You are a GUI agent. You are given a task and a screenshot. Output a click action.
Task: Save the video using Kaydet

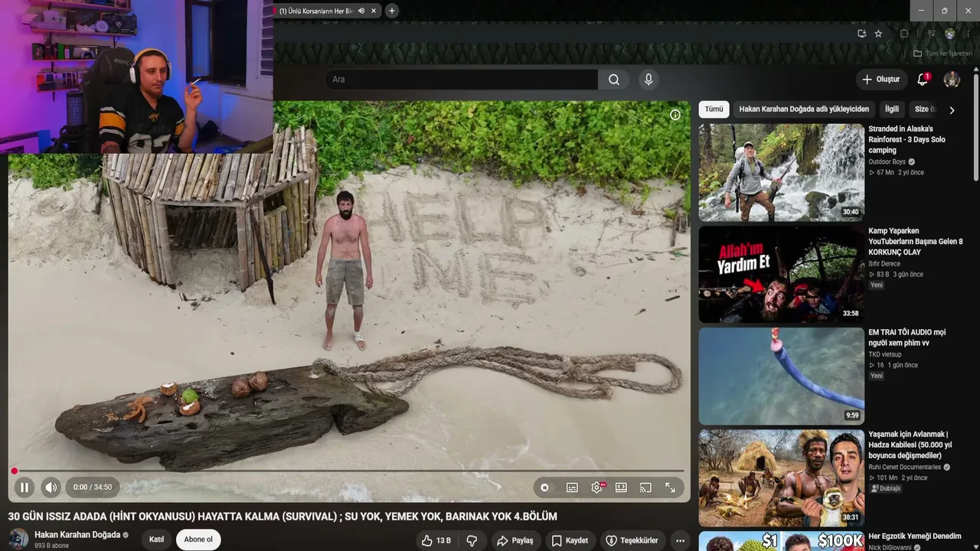coord(570,540)
